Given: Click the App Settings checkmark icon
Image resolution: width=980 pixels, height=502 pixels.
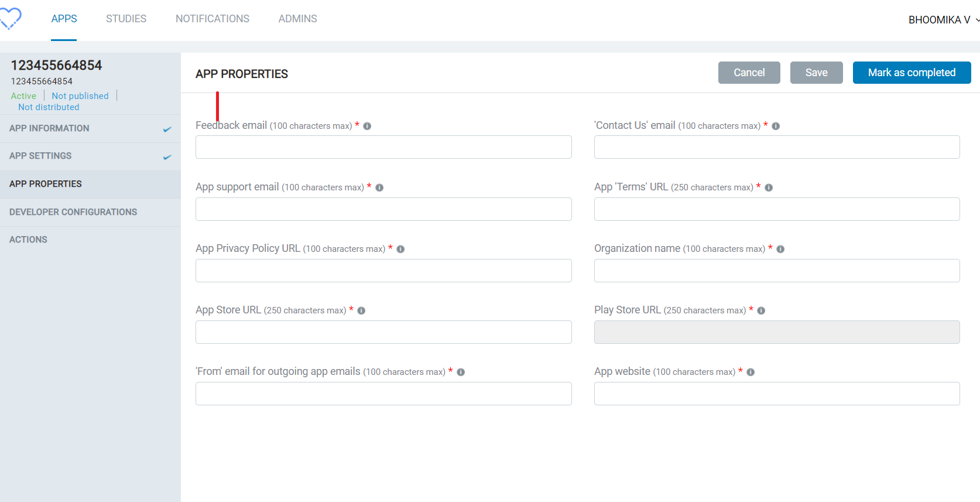Looking at the screenshot, I should coord(167,156).
